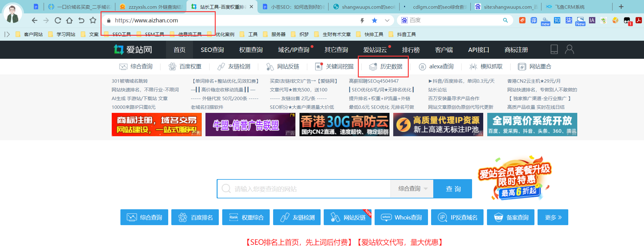Click the undo-close-tab arrow icon
This screenshot has height=250, width=644.
(81, 21)
